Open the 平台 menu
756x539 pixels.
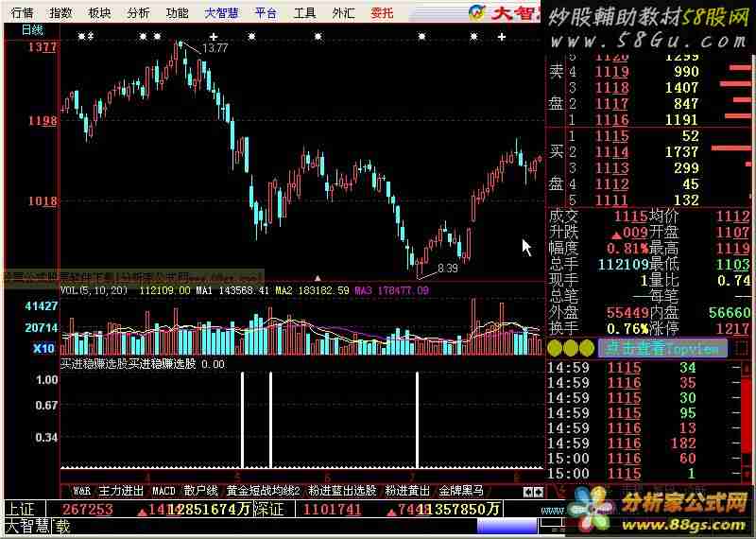266,12
